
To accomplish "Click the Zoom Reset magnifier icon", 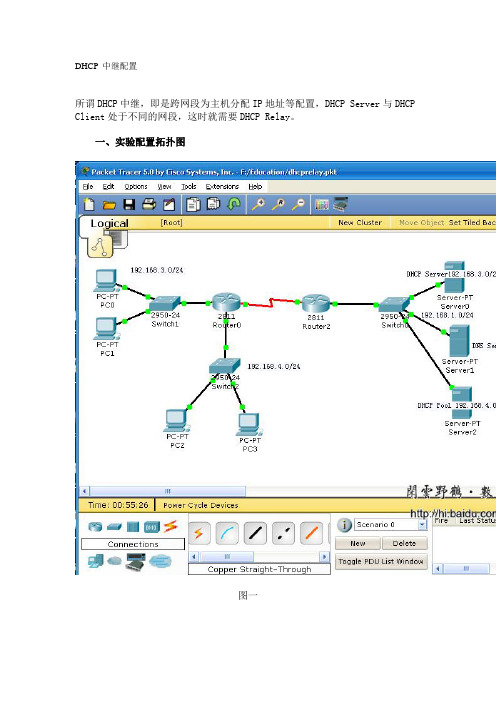I will pos(278,205).
